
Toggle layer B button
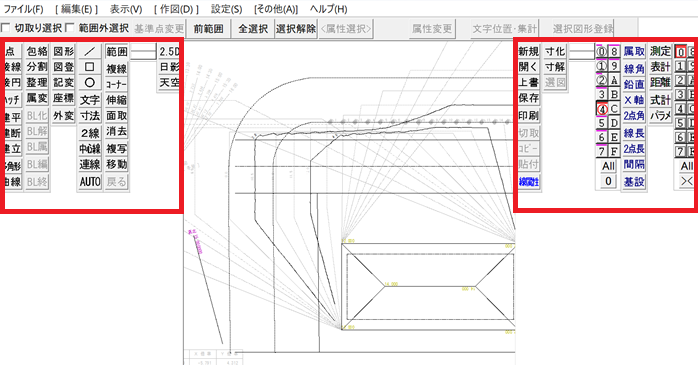614,94
